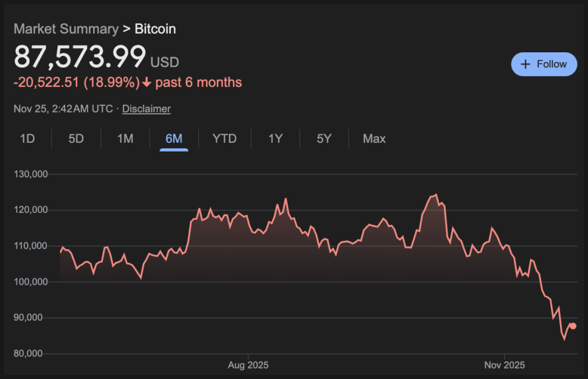This screenshot has height=379, width=588.
Task: Click the plus icon in Follow
Action: 526,64
